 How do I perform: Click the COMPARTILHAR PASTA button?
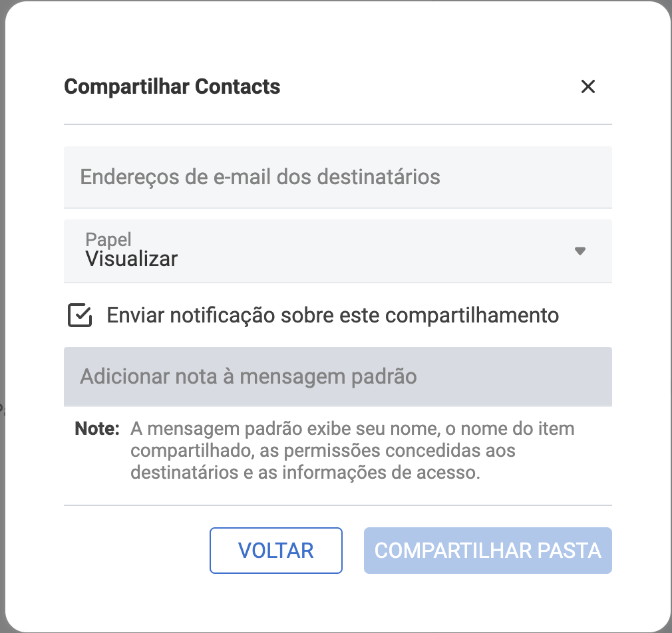pyautogui.click(x=488, y=551)
